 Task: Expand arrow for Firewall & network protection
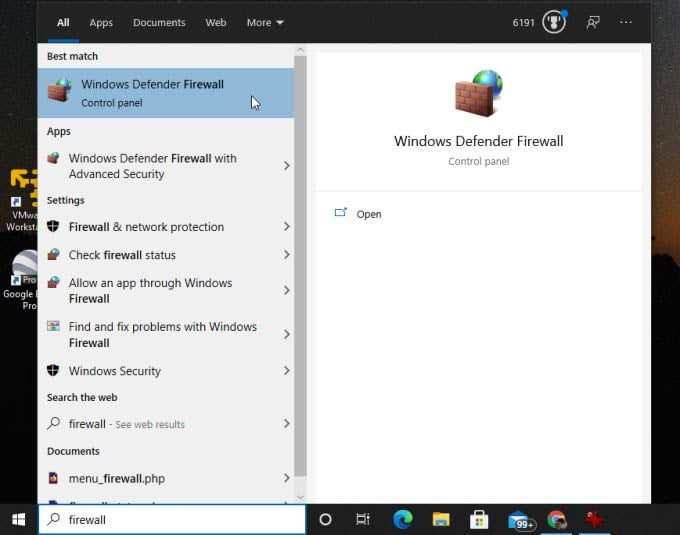286,227
